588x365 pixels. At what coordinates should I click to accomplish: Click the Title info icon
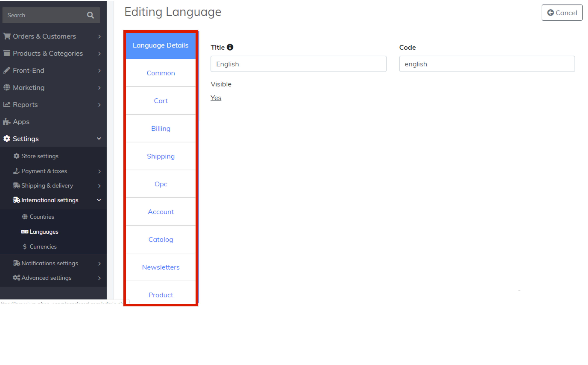pyautogui.click(x=230, y=47)
